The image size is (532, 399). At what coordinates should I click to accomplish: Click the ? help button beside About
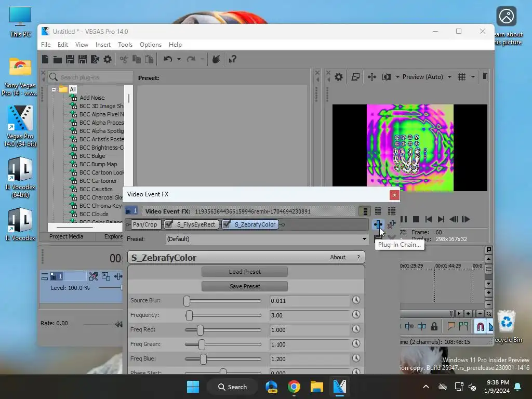point(358,257)
